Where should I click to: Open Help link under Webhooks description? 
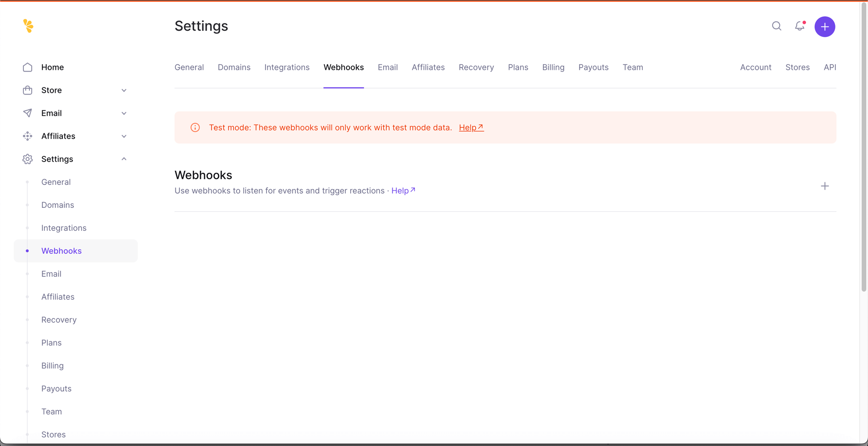pyautogui.click(x=403, y=191)
